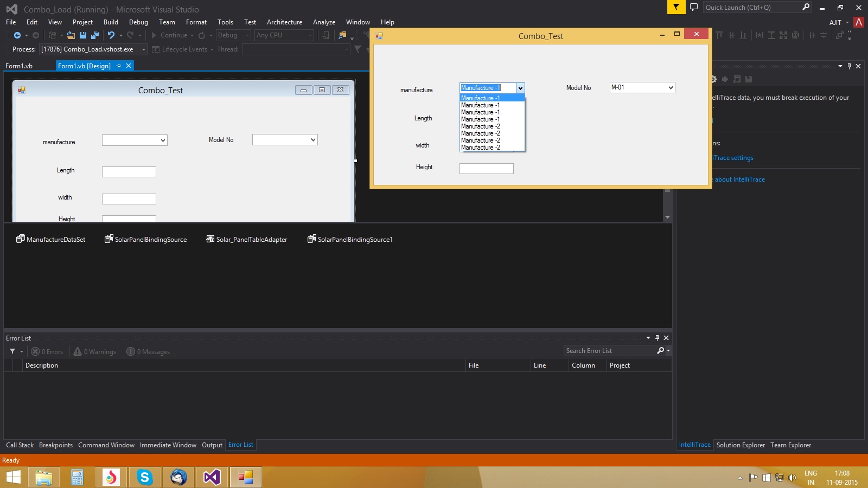Save the current file with the single-disk icon

[83, 35]
